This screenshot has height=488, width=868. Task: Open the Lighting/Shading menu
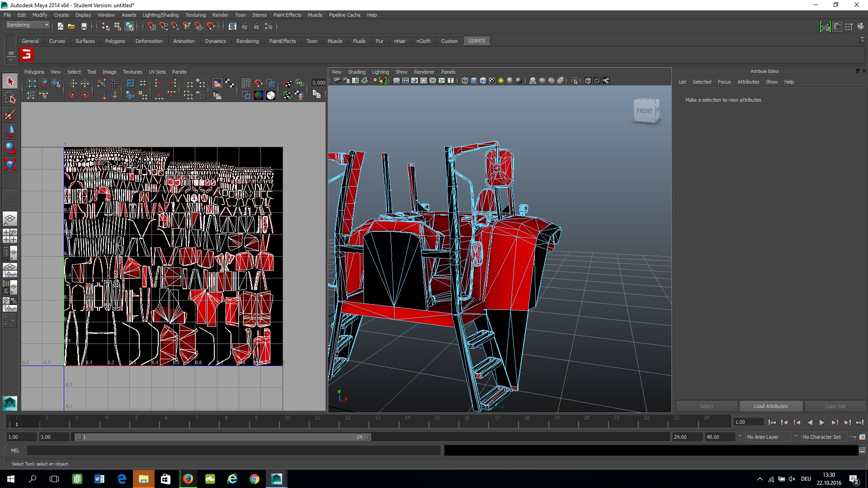coord(160,15)
